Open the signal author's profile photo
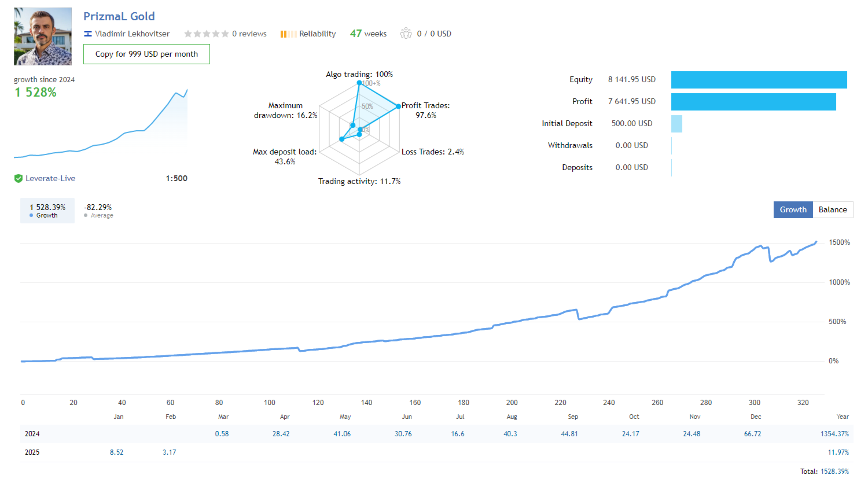 pos(43,36)
